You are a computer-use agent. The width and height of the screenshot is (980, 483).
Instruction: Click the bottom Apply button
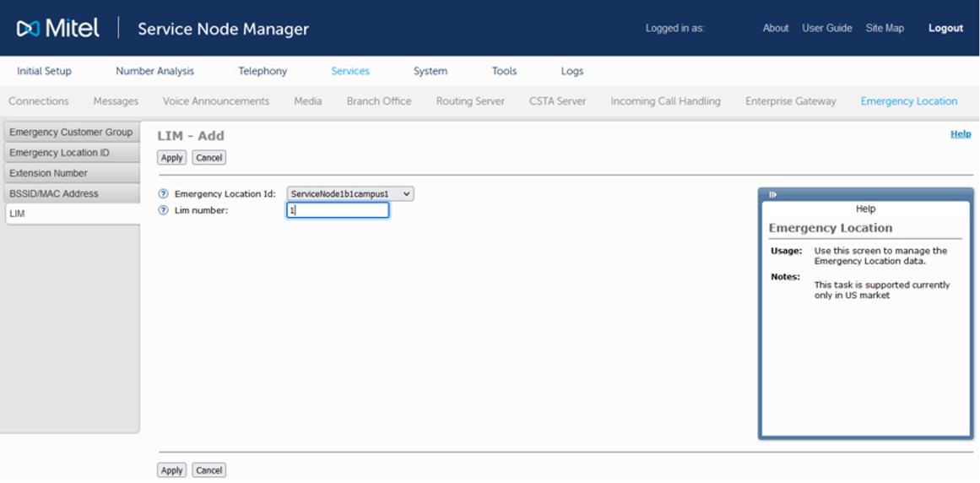coord(171,470)
